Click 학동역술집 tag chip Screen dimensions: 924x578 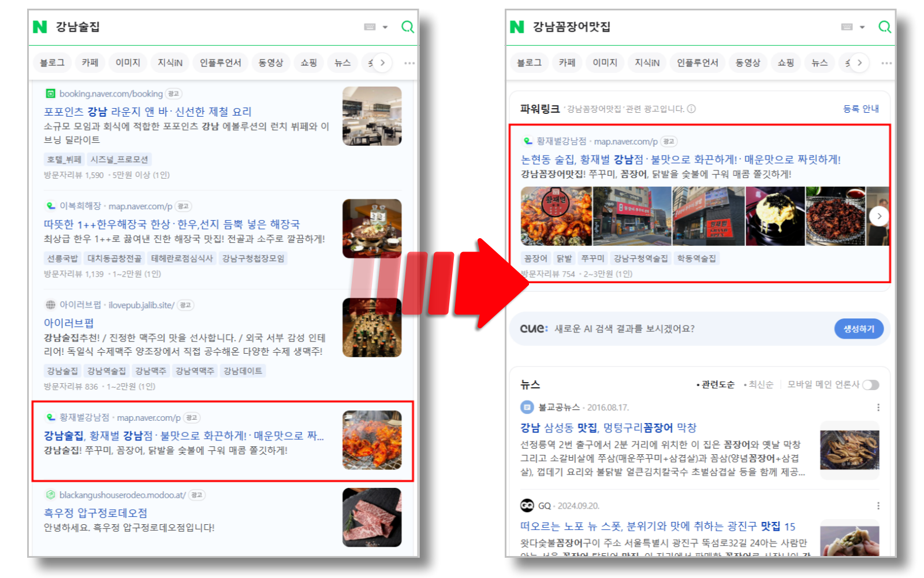696,258
